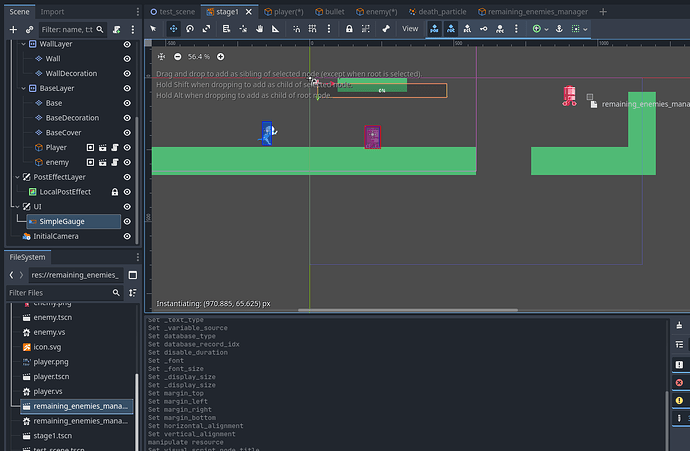690x451 pixels.
Task: Click the Instantiate Child Scene link icon
Action: pos(30,30)
